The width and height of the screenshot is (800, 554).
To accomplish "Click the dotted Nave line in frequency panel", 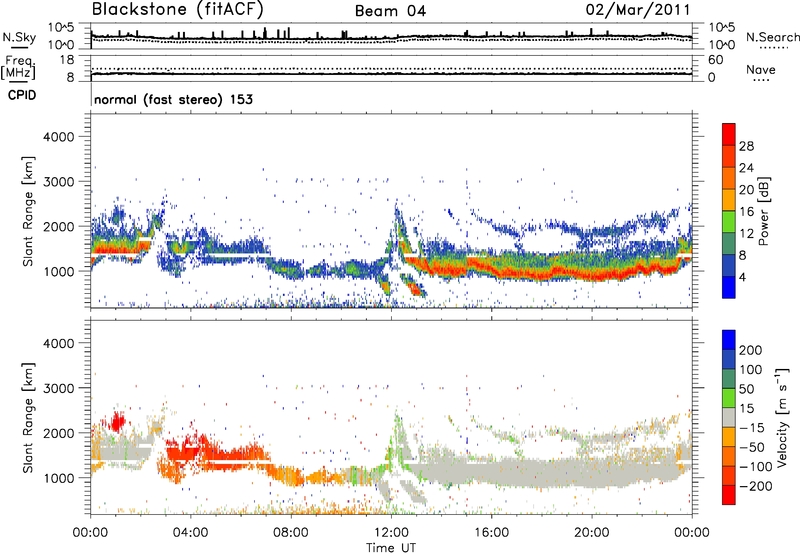I will 391,68.
